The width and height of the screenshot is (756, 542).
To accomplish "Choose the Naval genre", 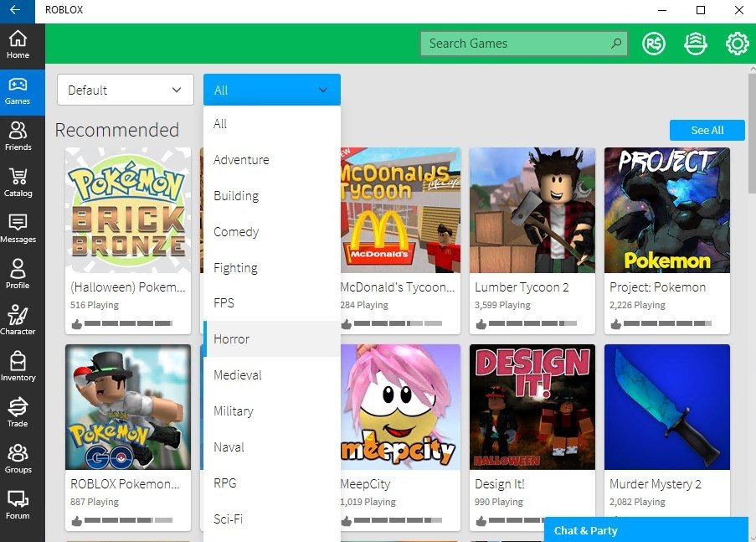I will click(x=272, y=447).
